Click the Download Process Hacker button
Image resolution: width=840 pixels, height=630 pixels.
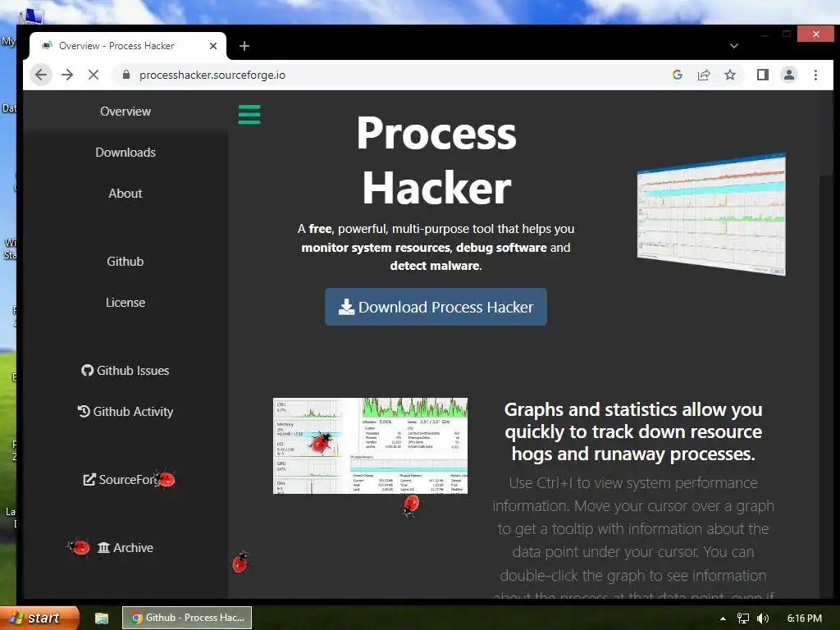pyautogui.click(x=436, y=307)
